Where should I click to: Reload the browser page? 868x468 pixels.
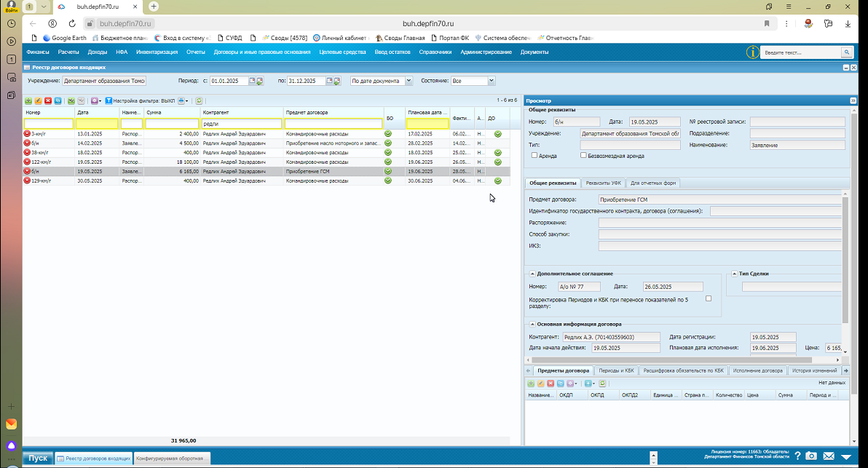tap(72, 23)
